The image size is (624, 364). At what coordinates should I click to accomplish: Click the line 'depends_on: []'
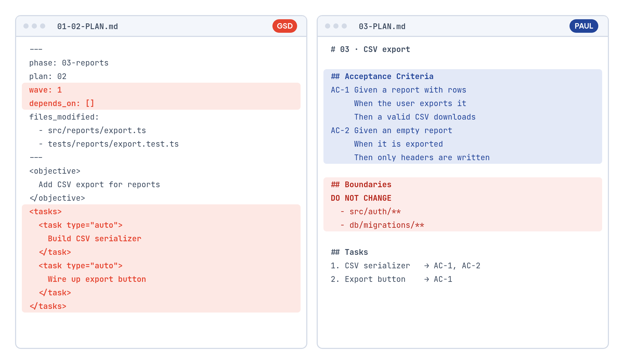tap(62, 103)
